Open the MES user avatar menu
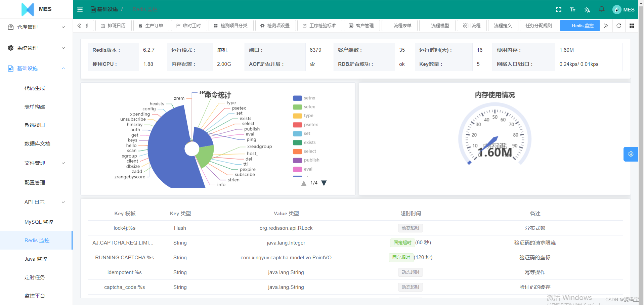This screenshot has height=305, width=644. click(623, 9)
